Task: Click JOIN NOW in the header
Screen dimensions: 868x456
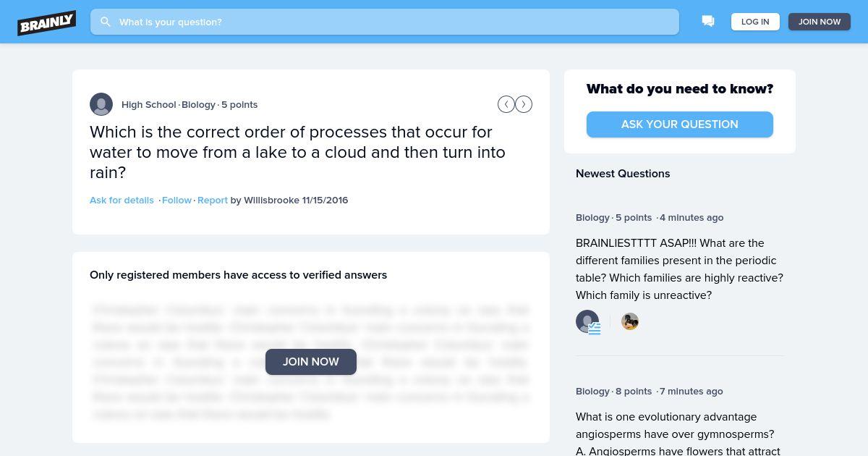Action: pyautogui.click(x=820, y=22)
